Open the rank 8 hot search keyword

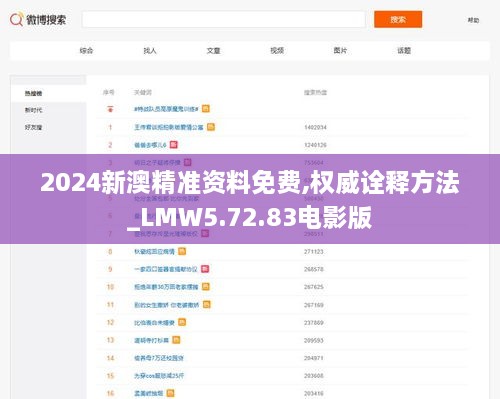[154, 252]
